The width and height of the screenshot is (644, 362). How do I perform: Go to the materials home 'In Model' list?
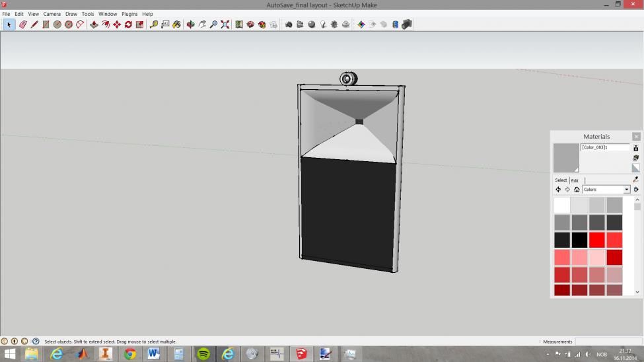(577, 190)
